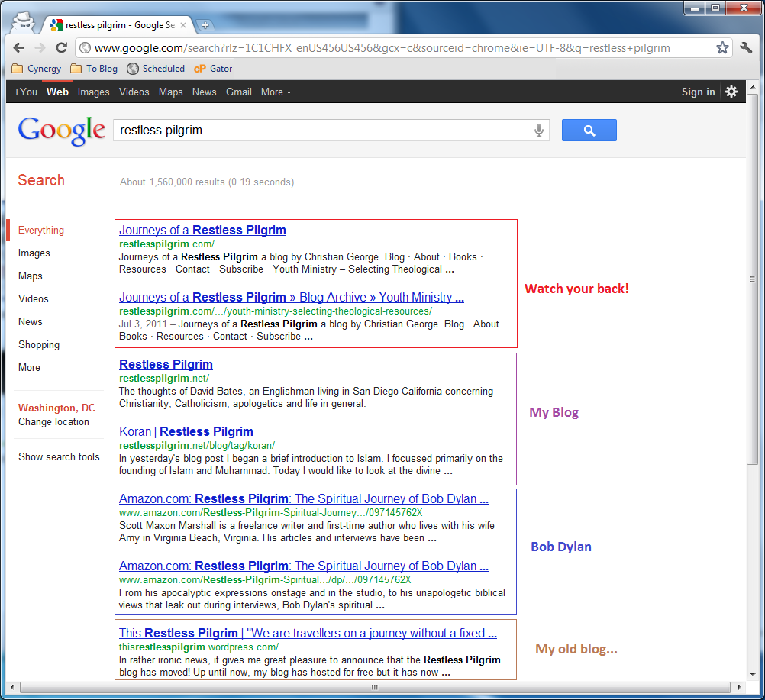Click the Change location link

click(53, 422)
